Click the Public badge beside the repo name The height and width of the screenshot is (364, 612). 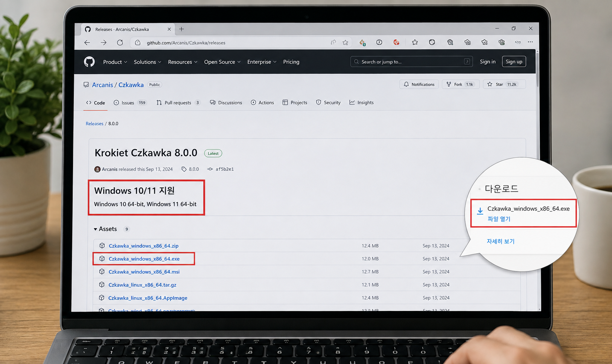tap(155, 85)
